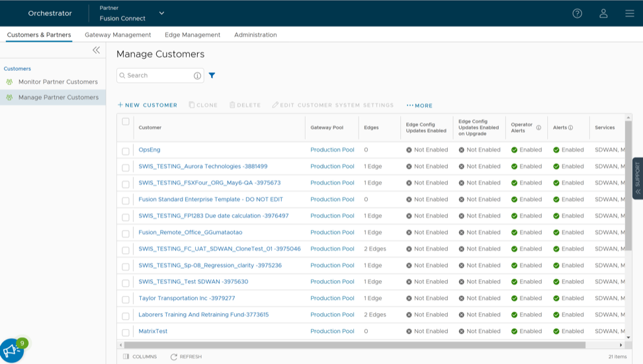Open the hamburger menu icon

pos(629,13)
